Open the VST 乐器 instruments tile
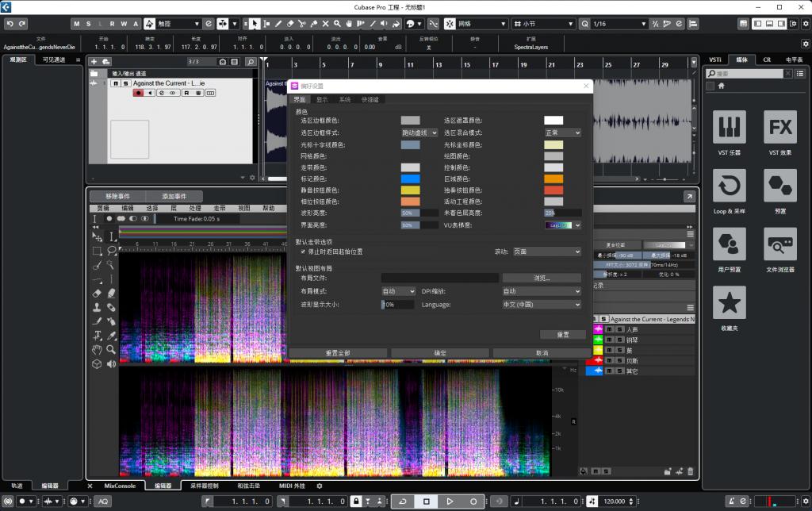Screen dimensions: 812x511 730,127
